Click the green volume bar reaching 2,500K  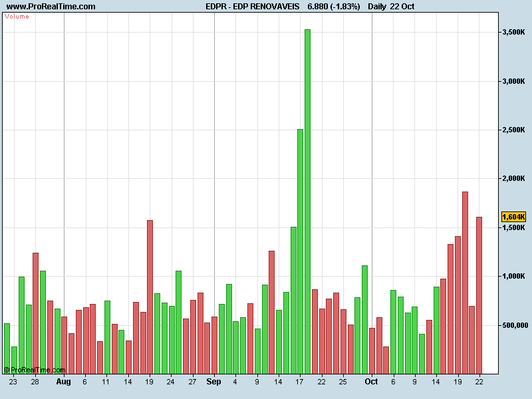301,251
